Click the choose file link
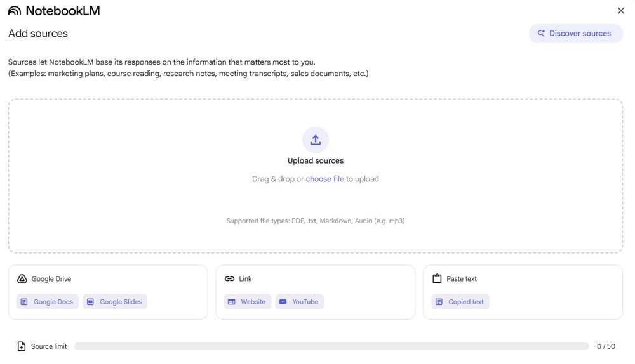This screenshot has width=635, height=364. coord(324,179)
